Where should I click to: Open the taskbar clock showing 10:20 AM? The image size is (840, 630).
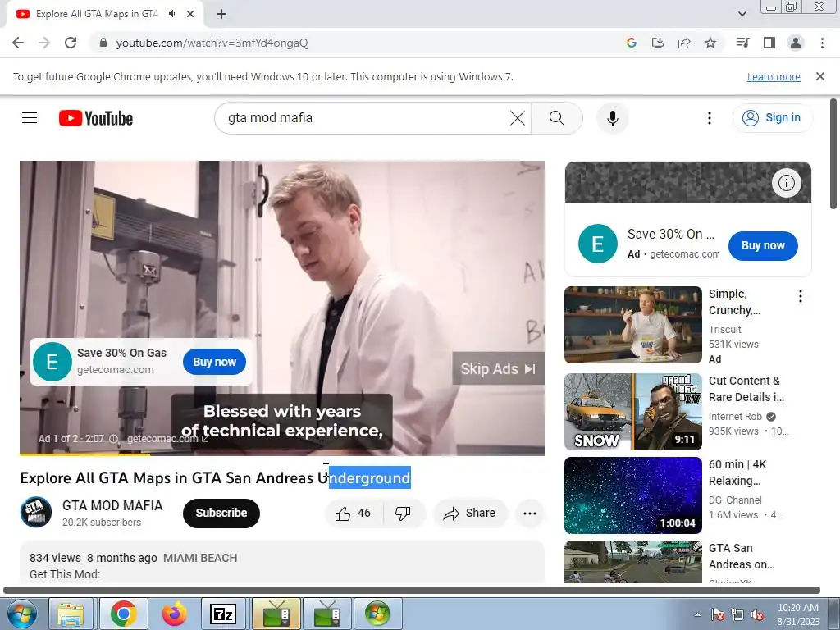(798, 614)
